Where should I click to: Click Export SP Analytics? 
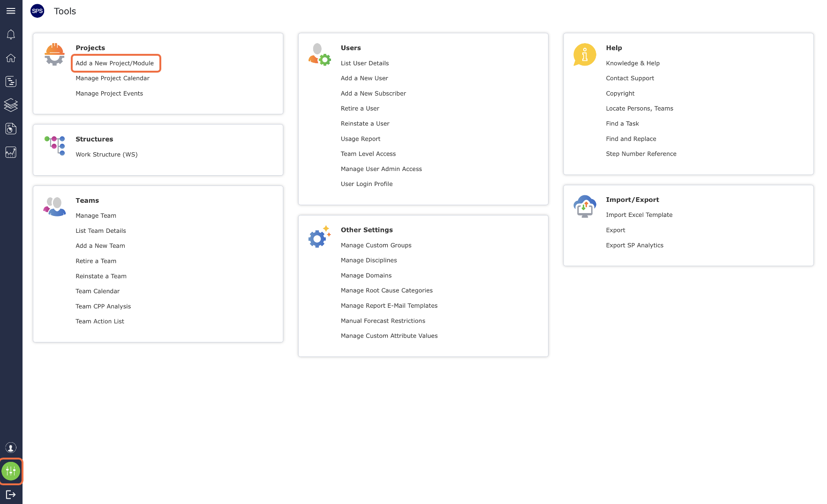pos(634,245)
